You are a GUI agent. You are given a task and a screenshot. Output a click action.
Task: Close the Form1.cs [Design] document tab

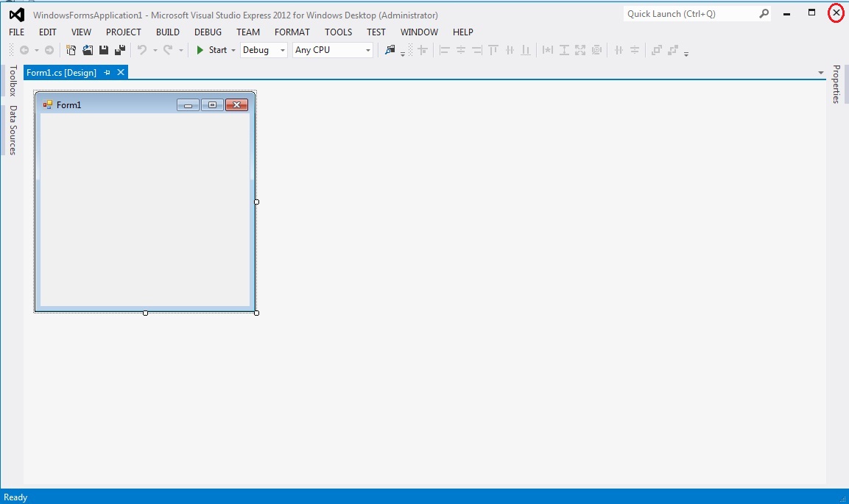coord(121,72)
